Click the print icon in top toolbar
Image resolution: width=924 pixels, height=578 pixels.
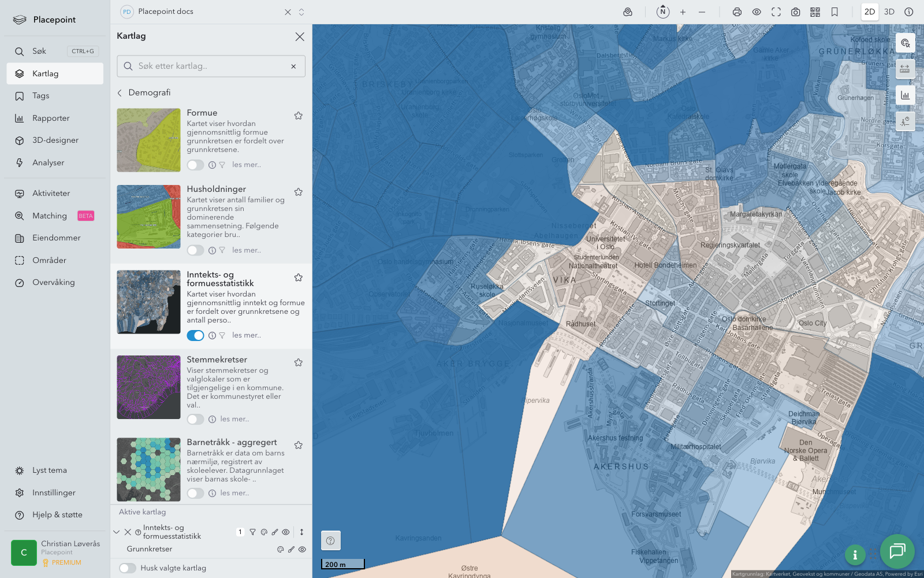point(737,12)
